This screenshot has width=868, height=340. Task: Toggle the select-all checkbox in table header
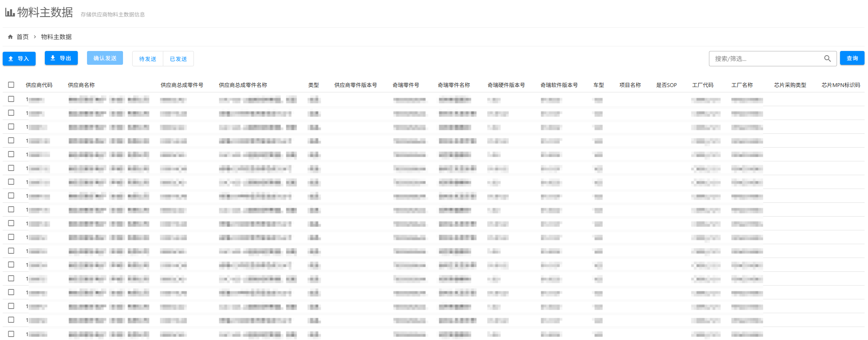point(11,85)
